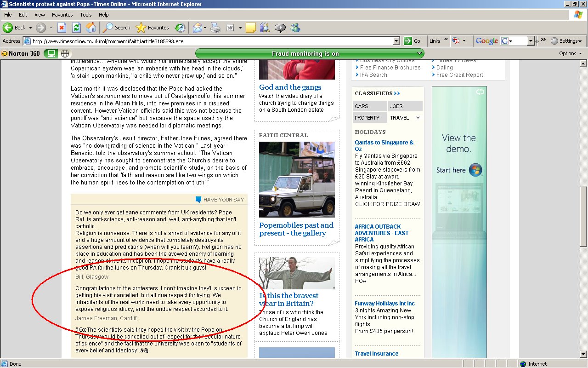This screenshot has width=588, height=368.
Task: Click the Edit with Word icon
Action: [230, 28]
